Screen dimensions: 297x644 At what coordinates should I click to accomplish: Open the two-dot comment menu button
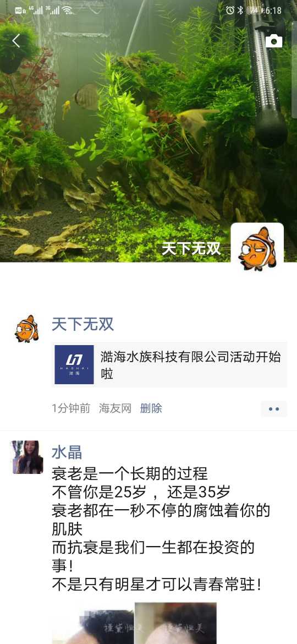click(273, 408)
